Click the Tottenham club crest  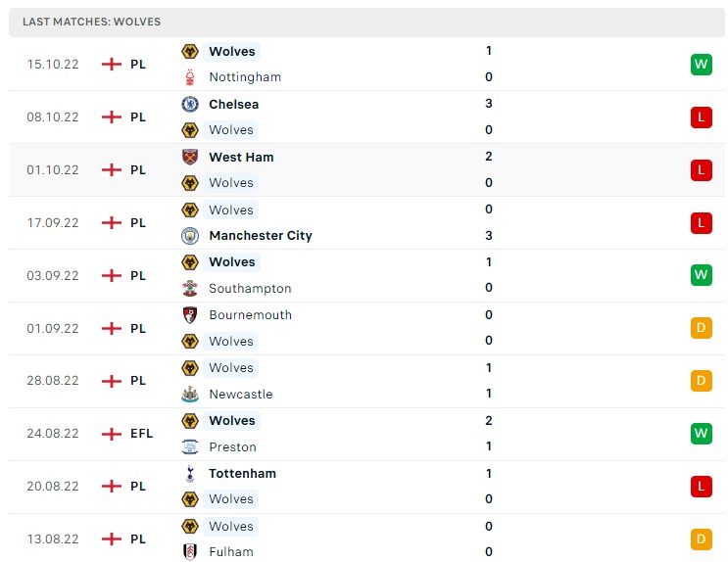pos(190,473)
